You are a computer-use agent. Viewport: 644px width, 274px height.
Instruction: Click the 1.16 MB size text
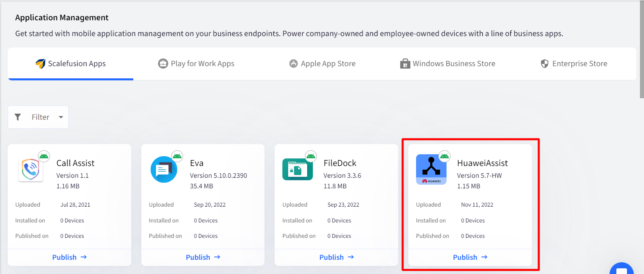tap(68, 186)
